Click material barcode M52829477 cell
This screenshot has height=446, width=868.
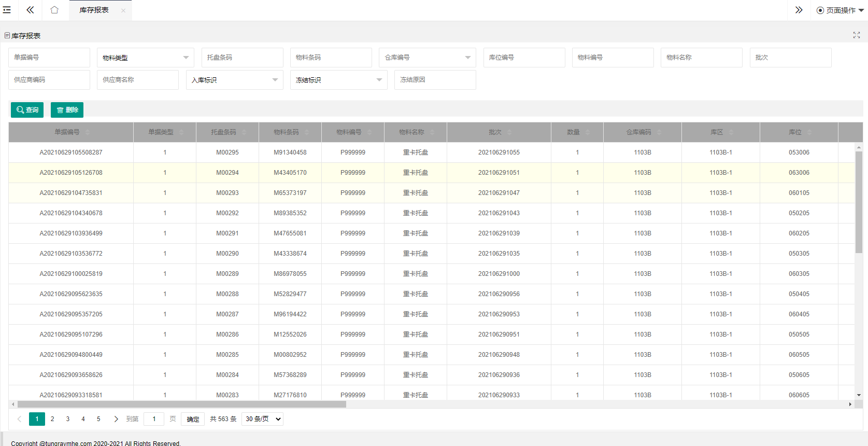tap(290, 294)
